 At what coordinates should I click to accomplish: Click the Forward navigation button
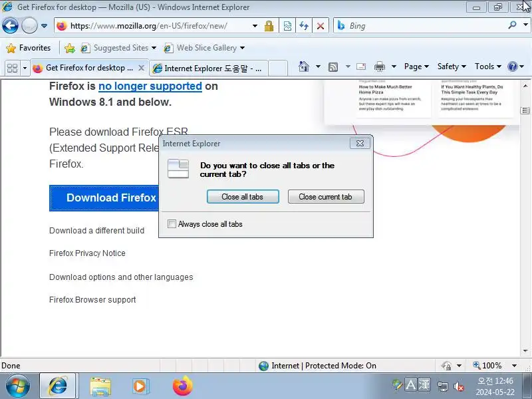click(29, 25)
